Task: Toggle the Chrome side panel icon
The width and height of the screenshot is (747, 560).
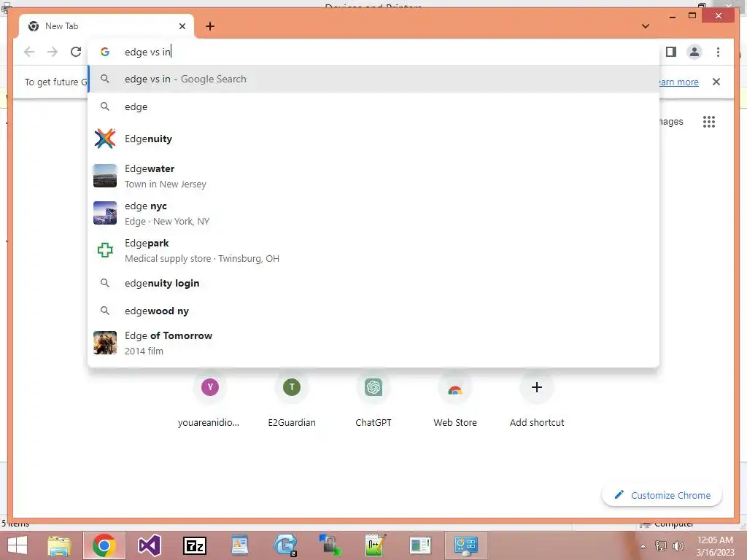Action: point(671,52)
